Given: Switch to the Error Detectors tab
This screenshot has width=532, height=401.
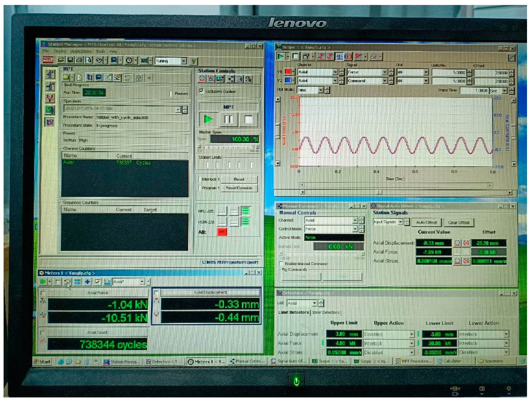Looking at the screenshot, I should click(326, 313).
